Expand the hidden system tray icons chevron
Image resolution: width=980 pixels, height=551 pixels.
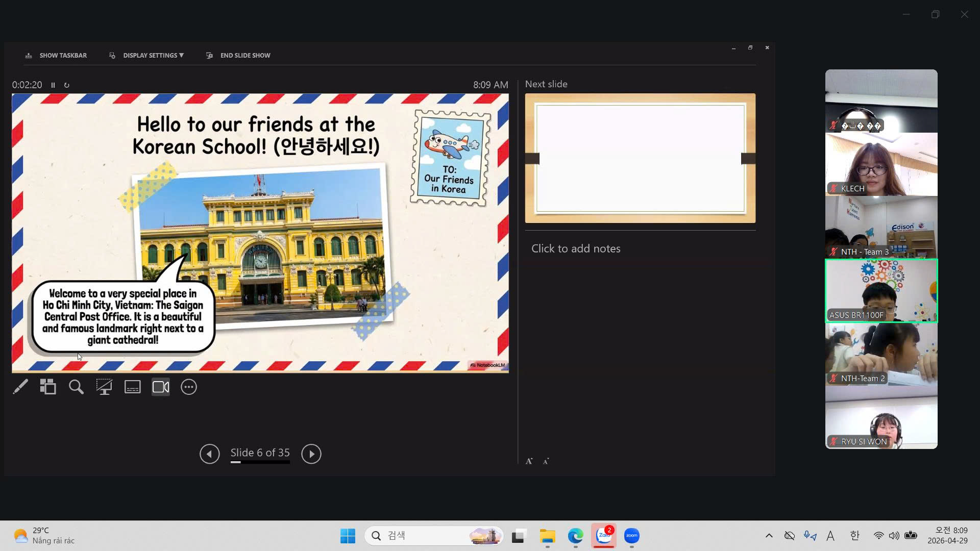(x=769, y=536)
